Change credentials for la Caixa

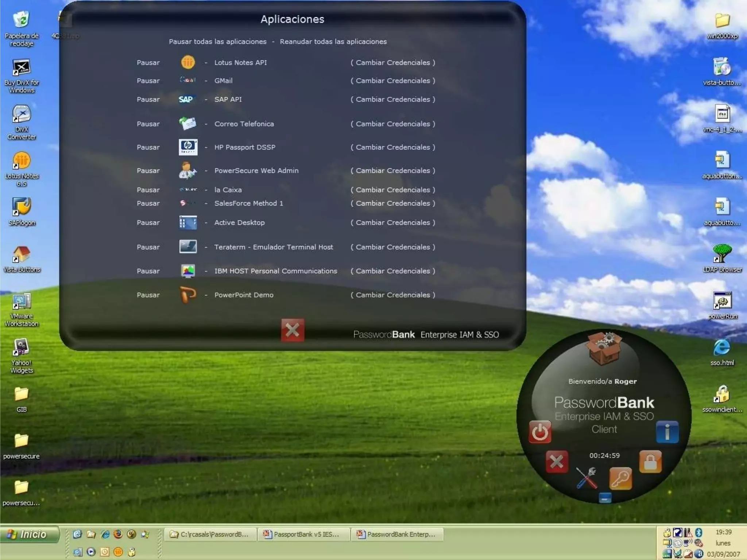[392, 190]
